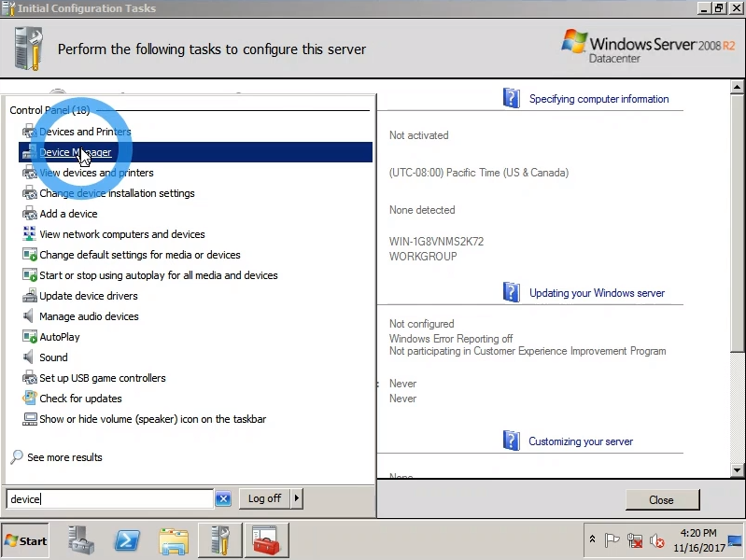Click the Control Panel (18) header
This screenshot has width=746, height=560.
[x=49, y=110]
